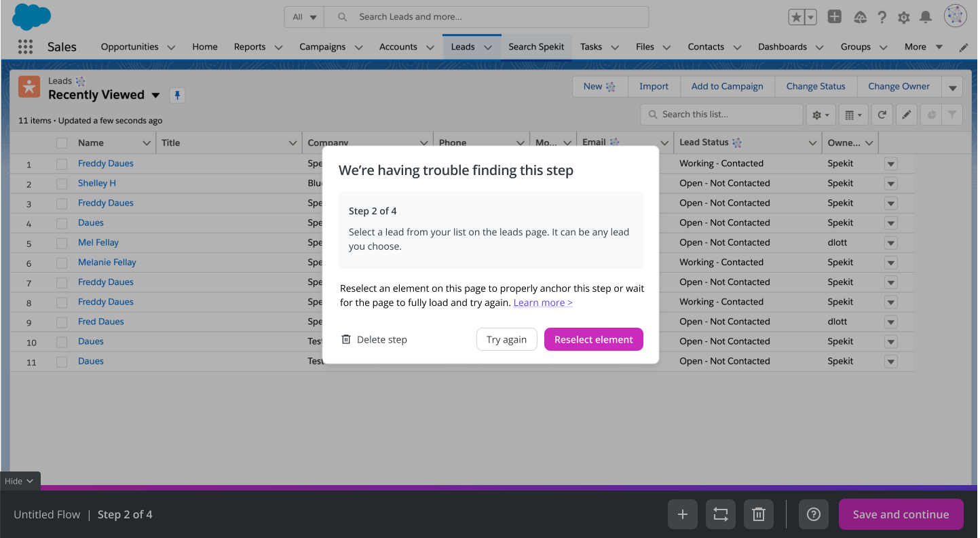The height and width of the screenshot is (538, 980).
Task: Open the Notifications bell
Action: pyautogui.click(x=926, y=17)
